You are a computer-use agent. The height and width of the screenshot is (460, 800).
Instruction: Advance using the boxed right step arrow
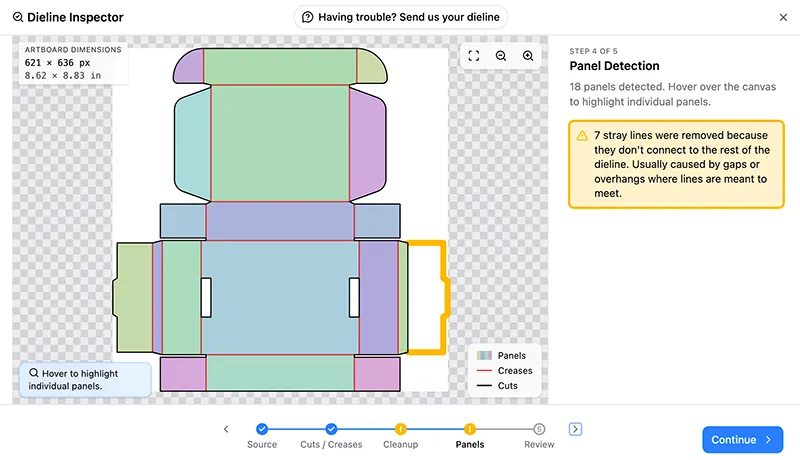[575, 429]
